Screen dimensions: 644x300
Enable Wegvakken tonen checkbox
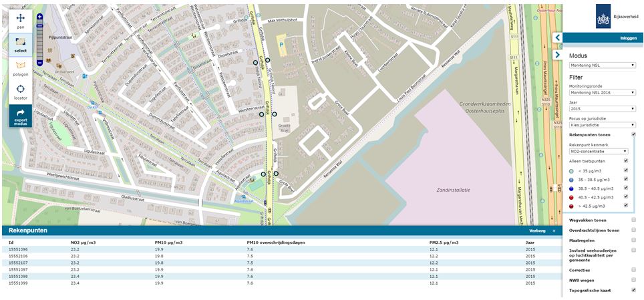pos(633,219)
